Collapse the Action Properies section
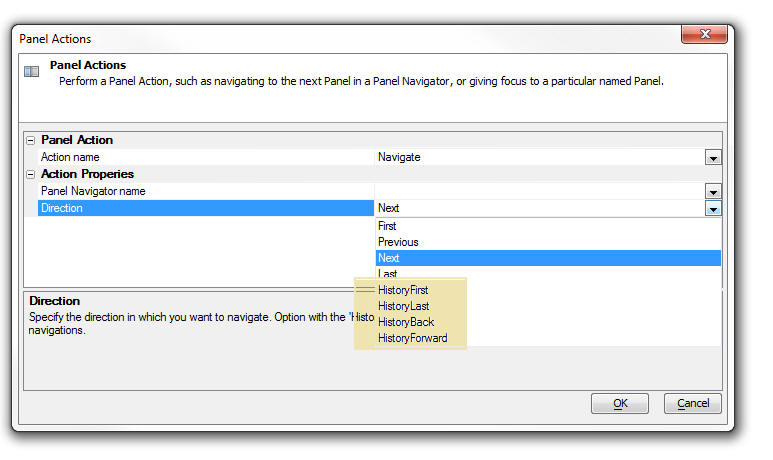 [31, 175]
